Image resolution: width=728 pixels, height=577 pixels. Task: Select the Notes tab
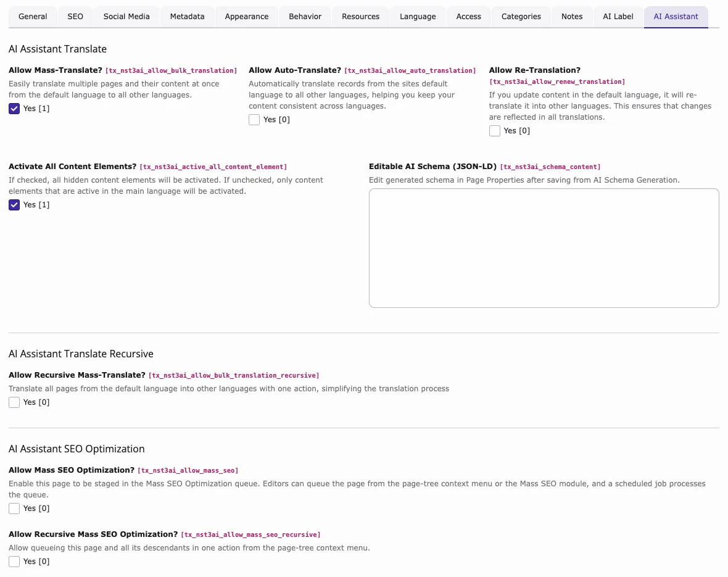pyautogui.click(x=571, y=17)
